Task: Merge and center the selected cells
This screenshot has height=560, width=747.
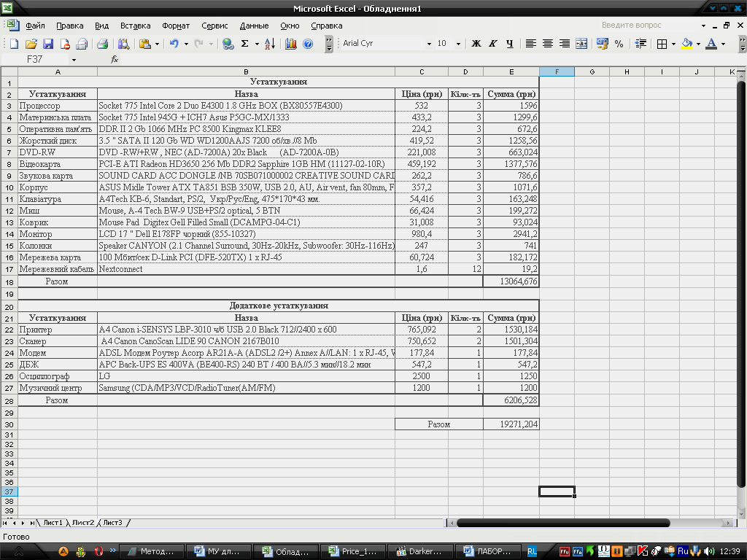Action: pos(581,44)
